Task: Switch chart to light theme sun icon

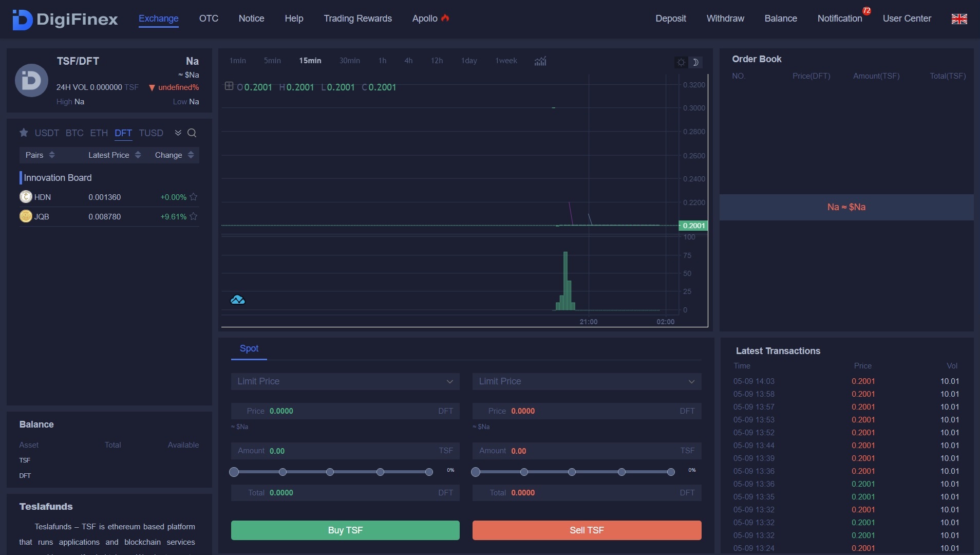Action: pos(681,62)
